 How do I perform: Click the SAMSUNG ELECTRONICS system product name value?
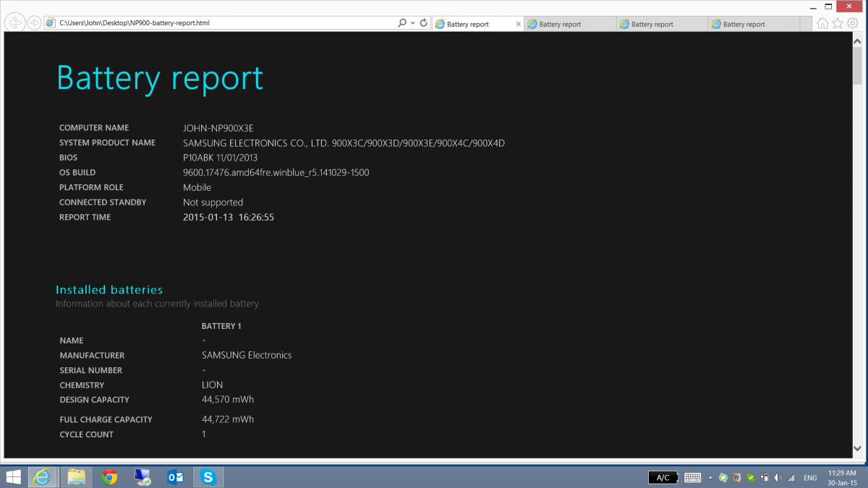coord(344,143)
